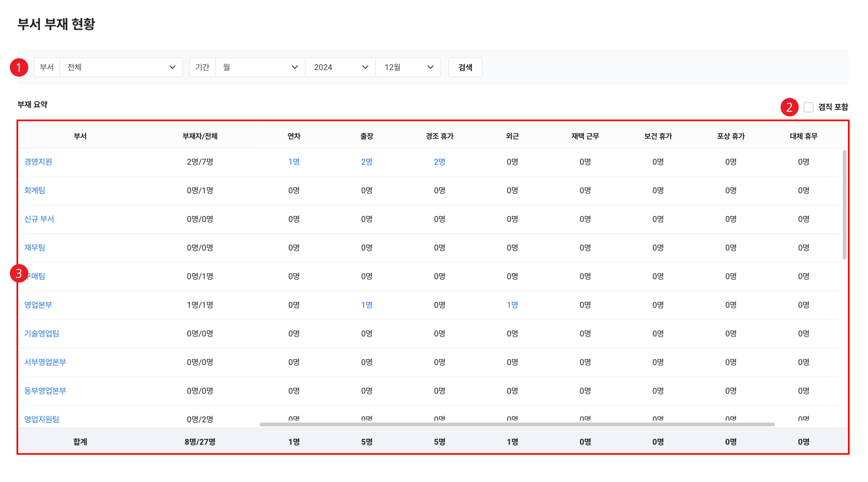Open the 재무팀 department link
Screen dimensions: 868x482
coord(34,248)
